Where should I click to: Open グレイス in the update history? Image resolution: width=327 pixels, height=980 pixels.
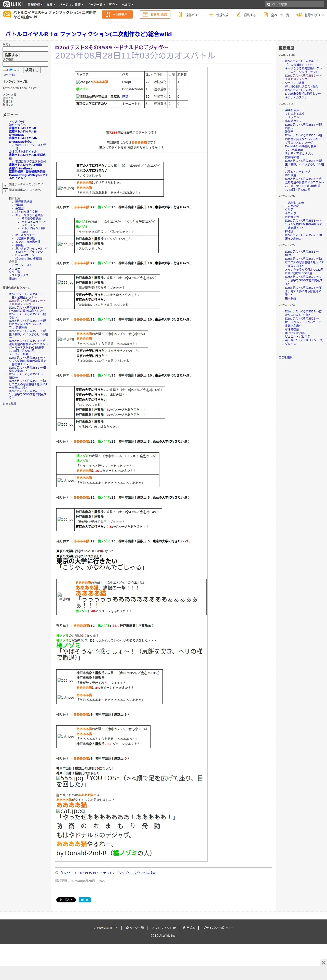tap(290, 343)
